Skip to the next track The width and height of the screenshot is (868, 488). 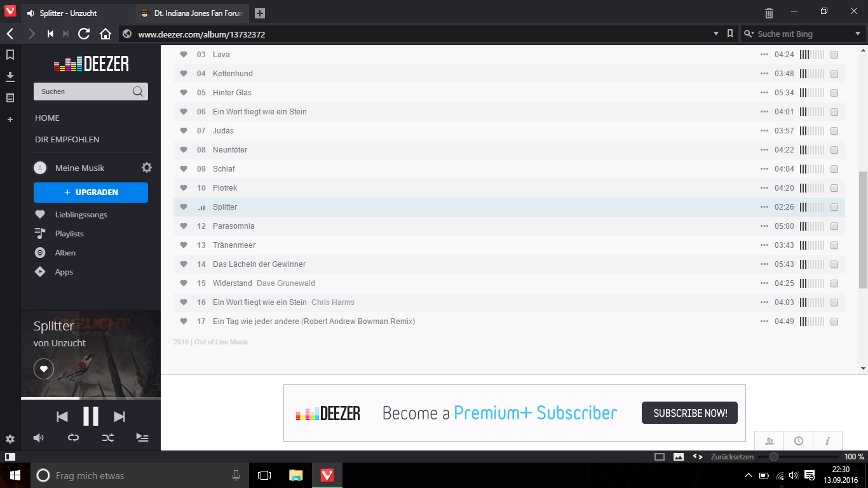tap(119, 417)
